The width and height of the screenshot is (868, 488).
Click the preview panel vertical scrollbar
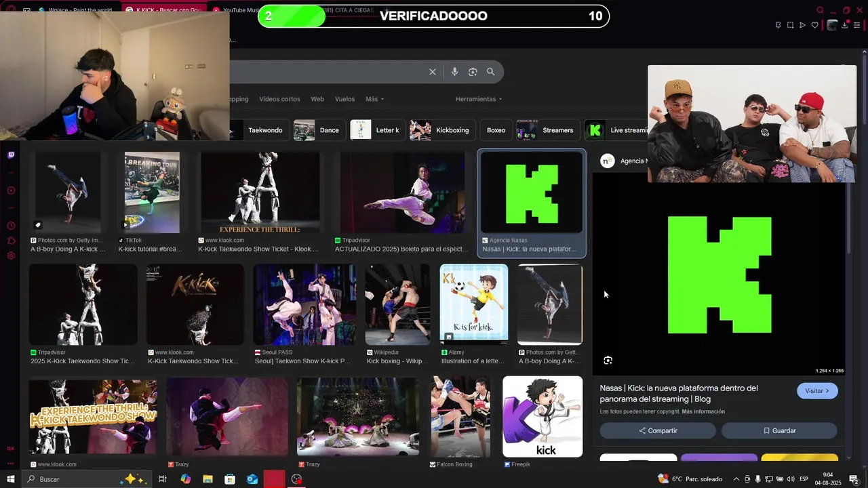pos(848,217)
